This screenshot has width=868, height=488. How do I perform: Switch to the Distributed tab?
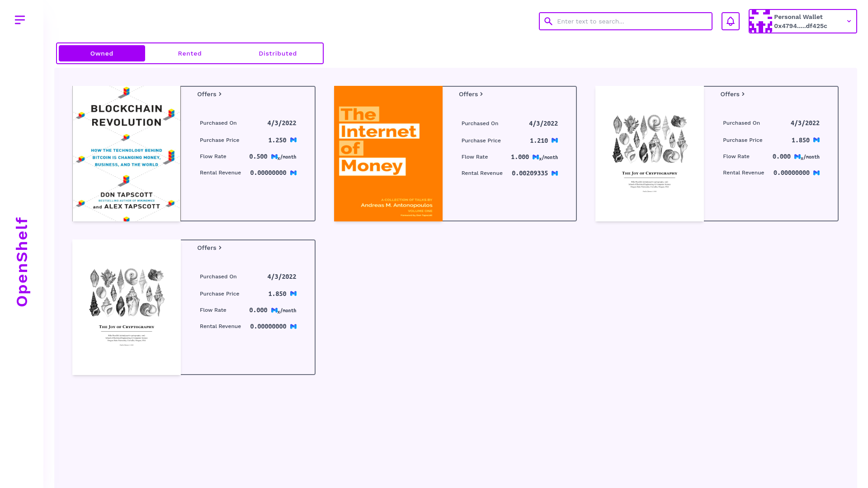pos(278,53)
